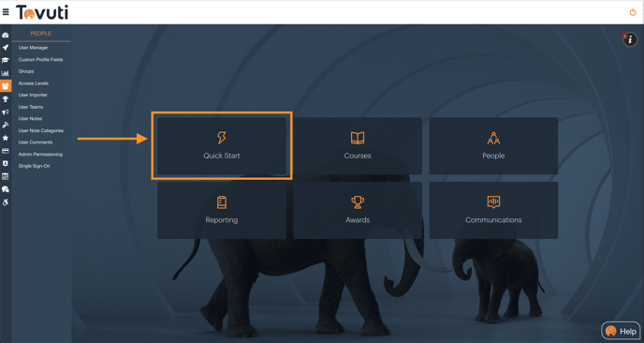This screenshot has width=644, height=343.
Task: Select the highlighted People sidebar icon
Action: 6,86
